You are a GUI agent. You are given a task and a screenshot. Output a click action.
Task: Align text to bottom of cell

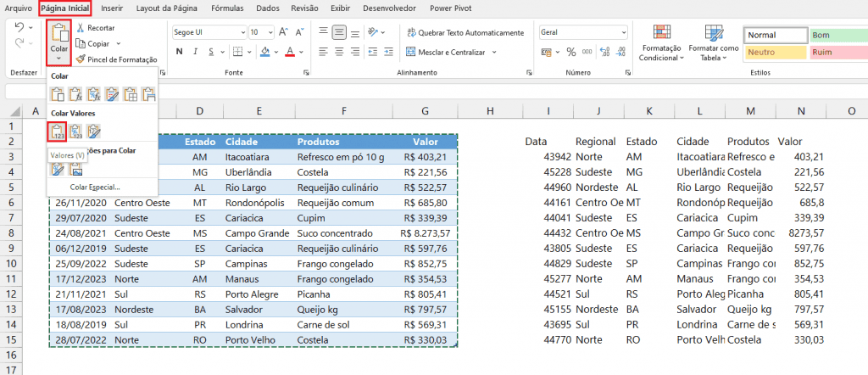click(355, 32)
